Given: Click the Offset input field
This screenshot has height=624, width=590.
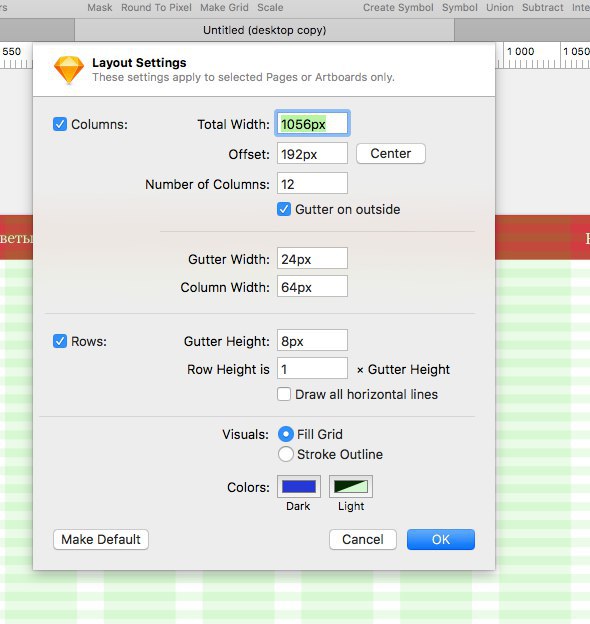Looking at the screenshot, I should coord(312,154).
